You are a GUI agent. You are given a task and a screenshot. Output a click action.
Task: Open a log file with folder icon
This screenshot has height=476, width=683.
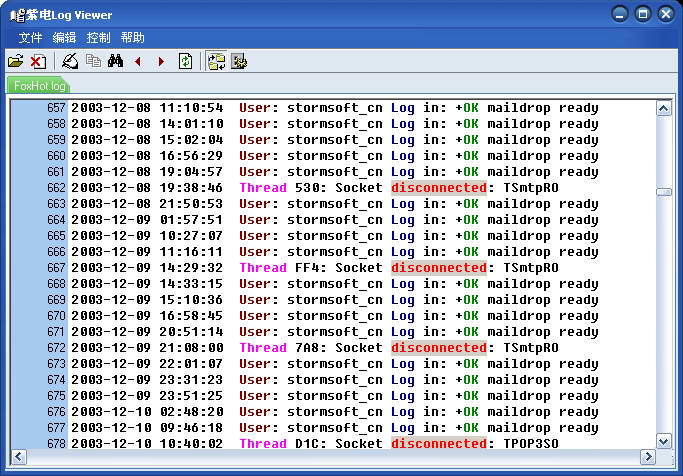[x=16, y=61]
